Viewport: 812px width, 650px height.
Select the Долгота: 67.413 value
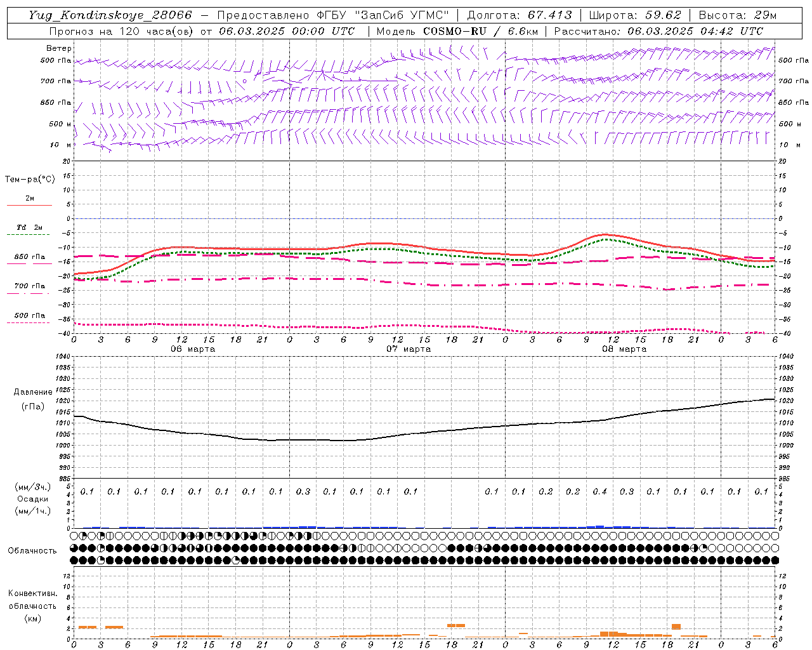tap(520, 15)
